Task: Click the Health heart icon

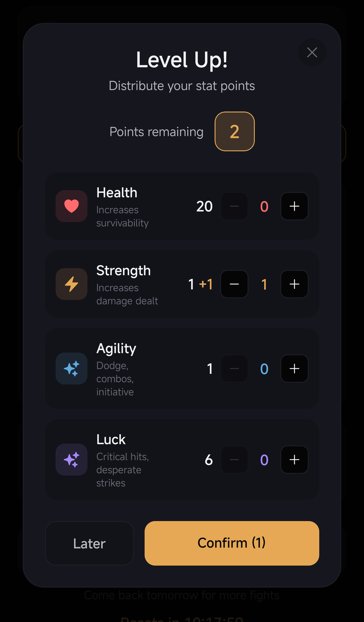Action: tap(72, 206)
